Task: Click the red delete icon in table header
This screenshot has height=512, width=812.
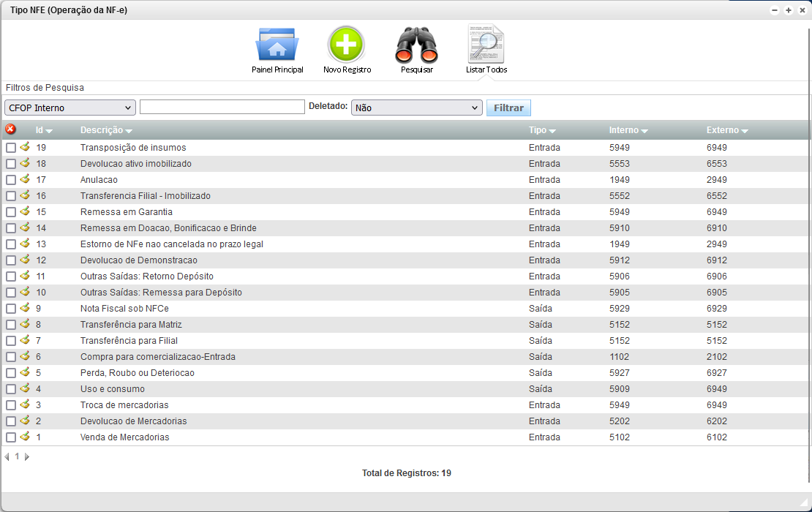Action: [10, 129]
